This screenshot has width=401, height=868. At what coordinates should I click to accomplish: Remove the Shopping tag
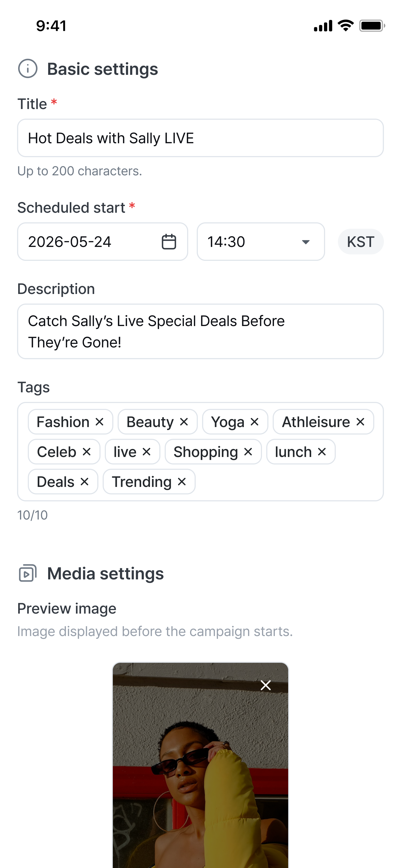248,452
